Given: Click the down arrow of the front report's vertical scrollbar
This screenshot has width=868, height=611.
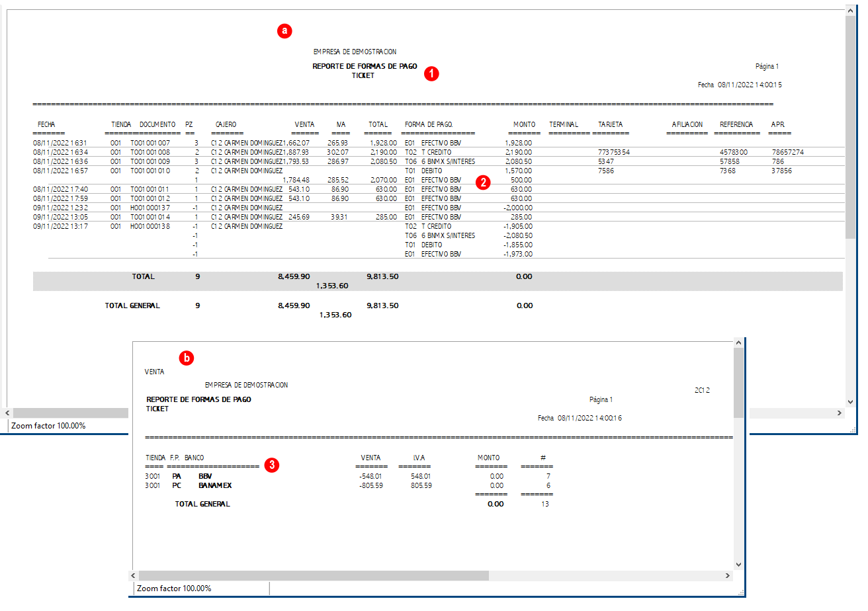Looking at the screenshot, I should click(x=739, y=565).
